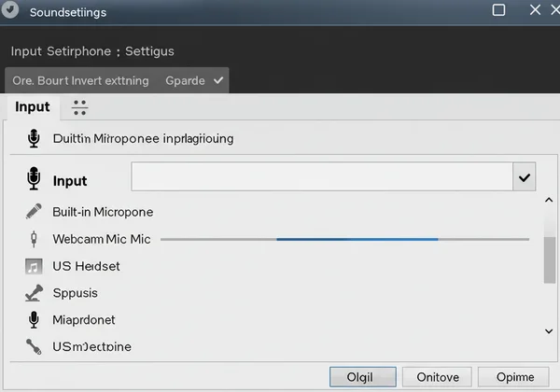560x392 pixels.
Task: Click inside the Input combo box field
Action: tap(322, 176)
